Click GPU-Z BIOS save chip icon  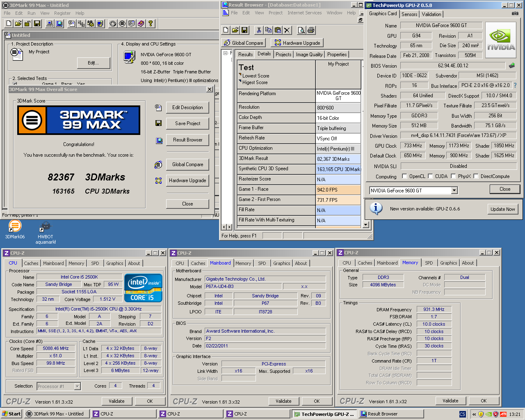[x=512, y=66]
